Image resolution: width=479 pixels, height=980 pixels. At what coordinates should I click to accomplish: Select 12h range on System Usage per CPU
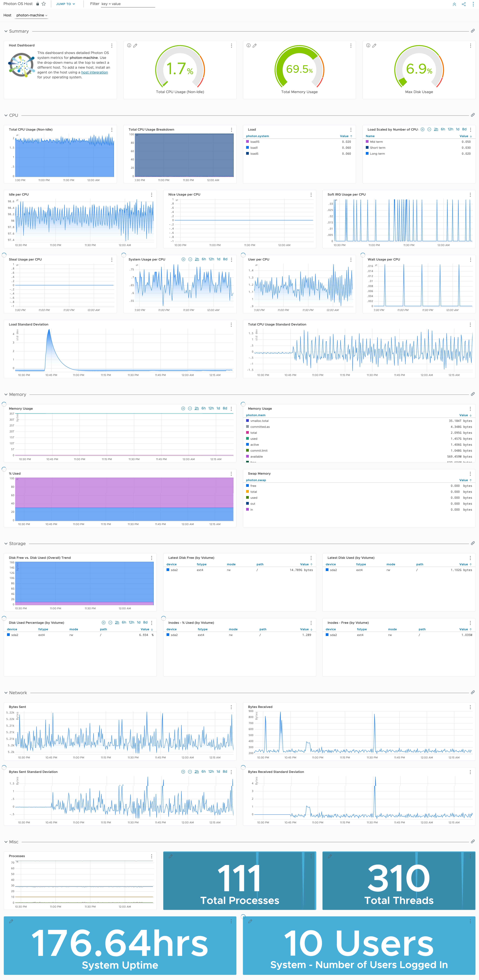(211, 259)
